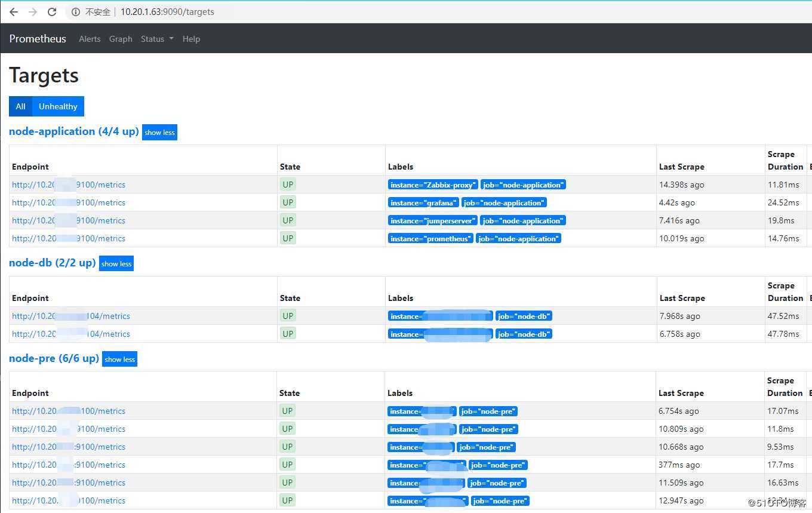Image resolution: width=812 pixels, height=513 pixels.
Task: Click the browser forward arrow
Action: pyautogui.click(x=33, y=12)
